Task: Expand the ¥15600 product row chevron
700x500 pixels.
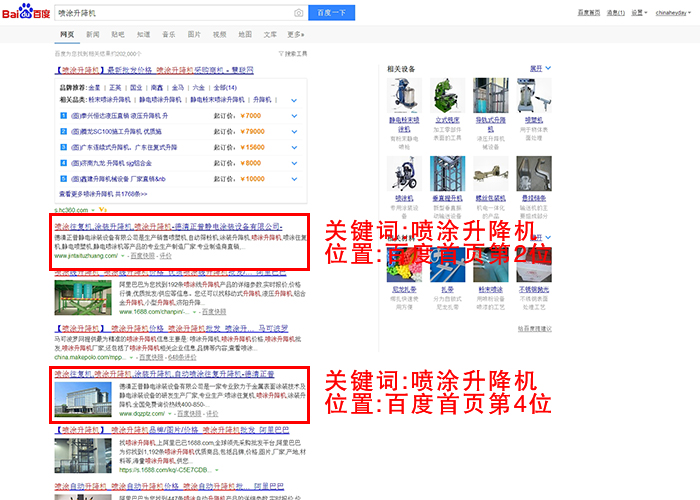Action: [x=294, y=147]
